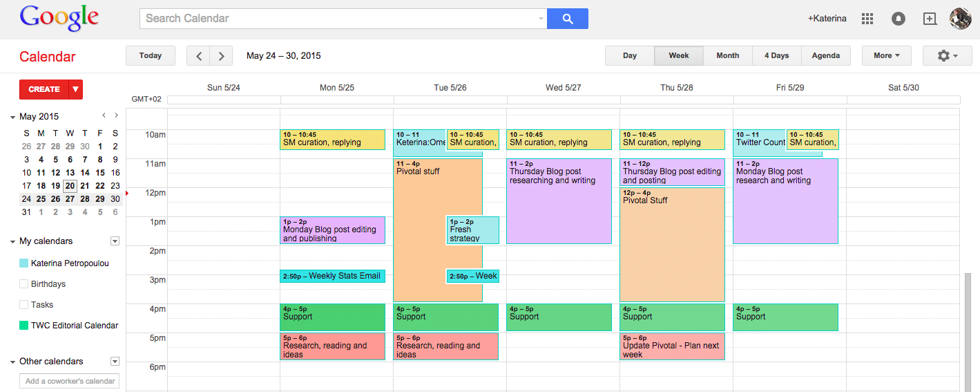The image size is (980, 392).
Task: Toggle Katerina Petropoulou calendar visibility
Action: (24, 263)
